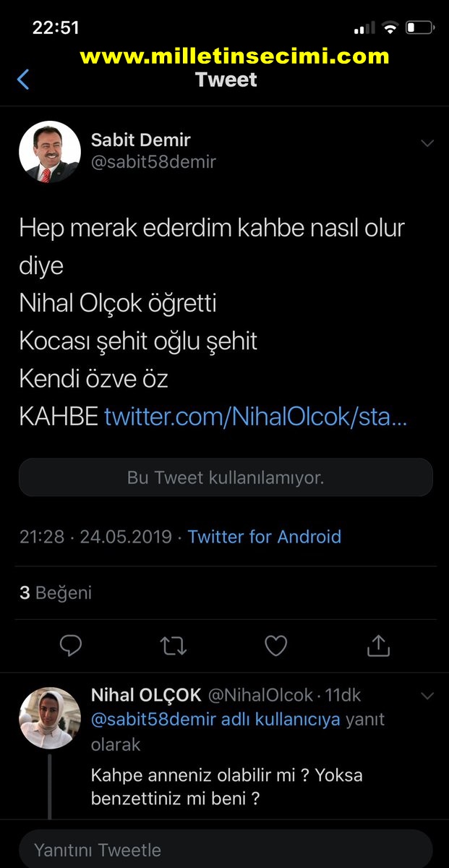Tap the Sabit Demir display name
449x868 pixels.
(x=141, y=140)
